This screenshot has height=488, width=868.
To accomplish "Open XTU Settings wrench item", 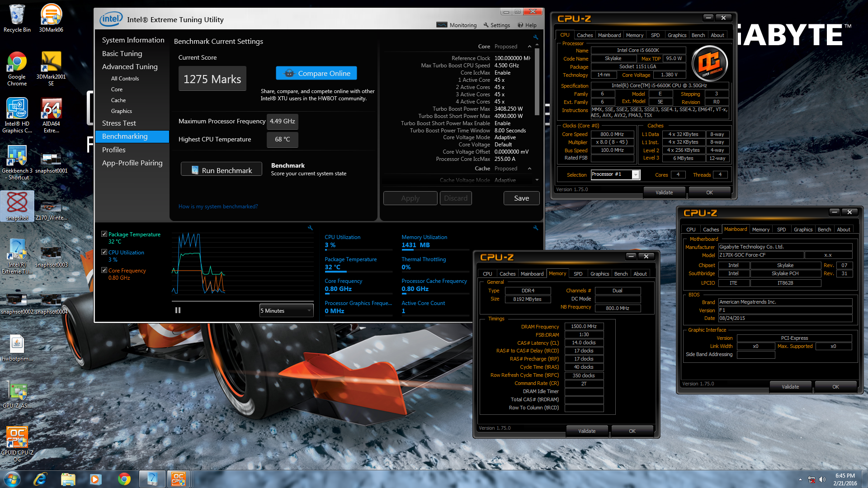I will (496, 25).
